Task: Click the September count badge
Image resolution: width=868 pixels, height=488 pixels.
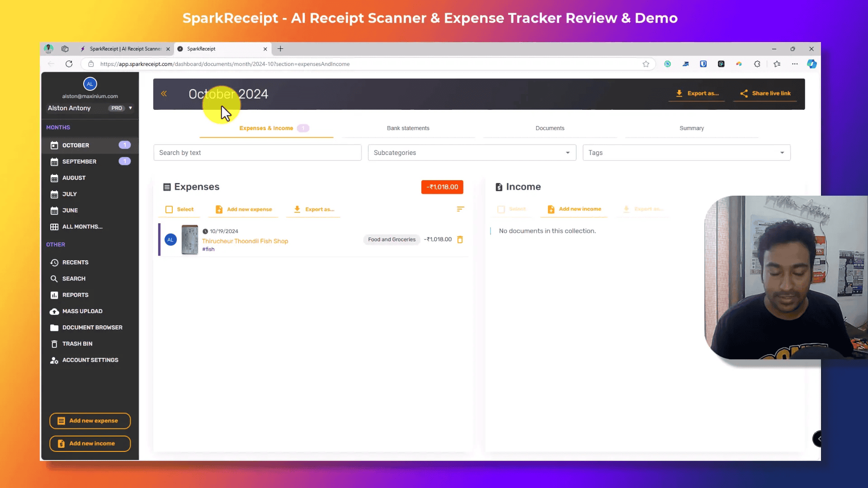Action: click(125, 161)
